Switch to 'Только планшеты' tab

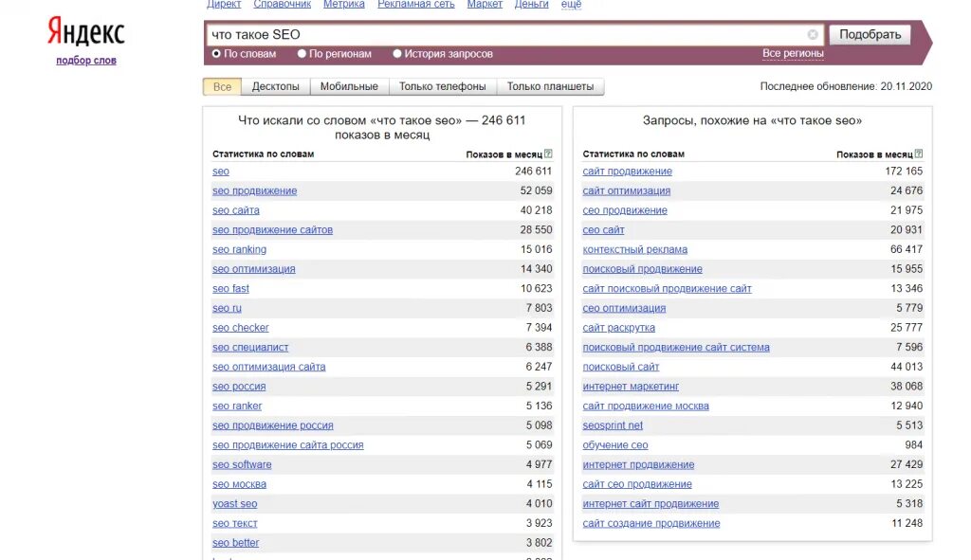tap(551, 86)
